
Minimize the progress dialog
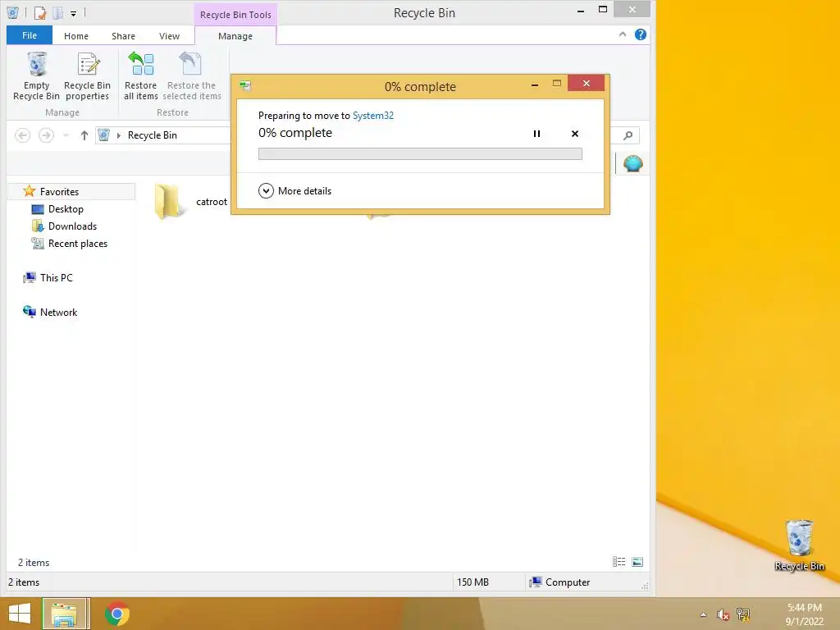point(534,84)
